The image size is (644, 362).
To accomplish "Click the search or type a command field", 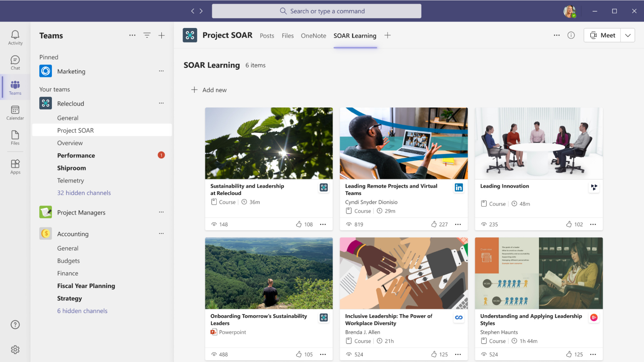I will (x=322, y=11).
